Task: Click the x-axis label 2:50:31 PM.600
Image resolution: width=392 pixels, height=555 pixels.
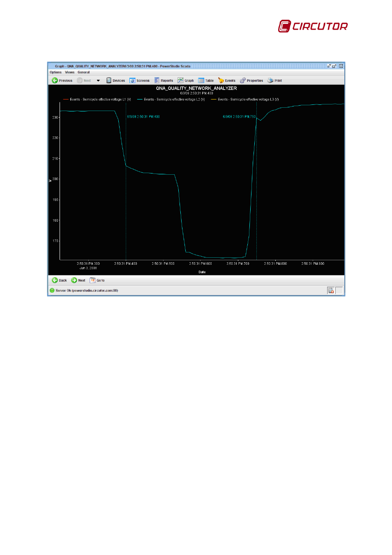Action: point(201,264)
